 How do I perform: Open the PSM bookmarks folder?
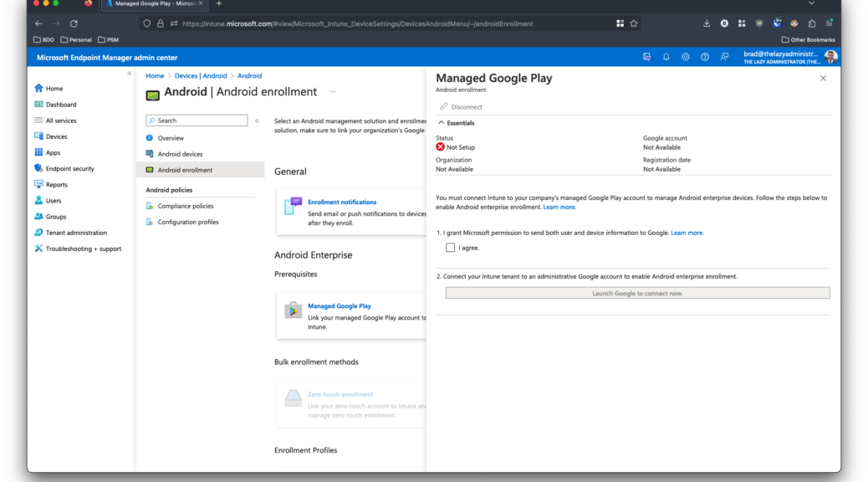pyautogui.click(x=108, y=40)
